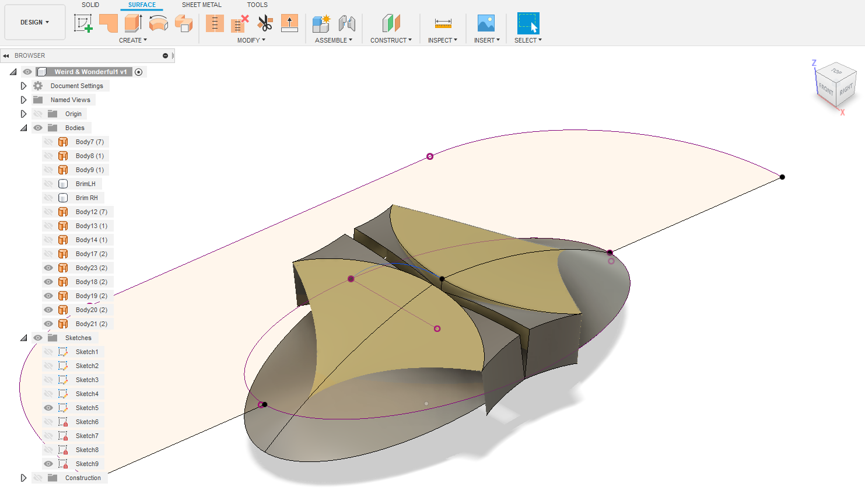Expand the Construction folder node
Screen dimensions: 865x504
click(x=23, y=478)
